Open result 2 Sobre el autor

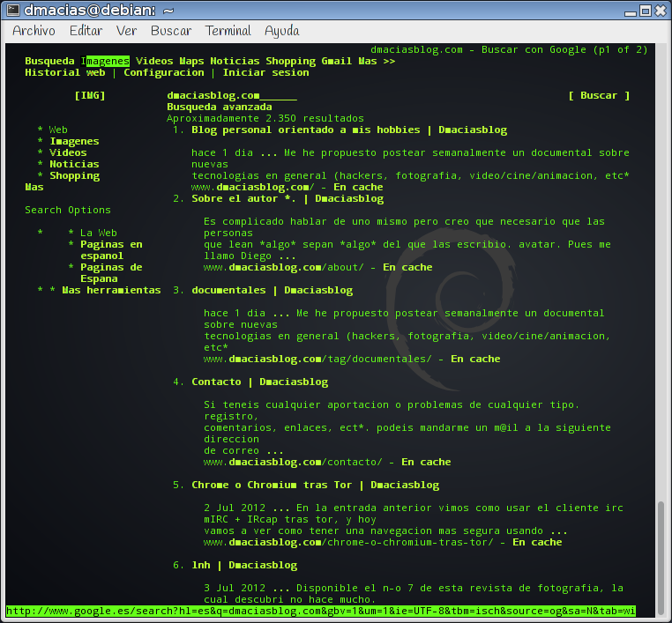pyautogui.click(x=287, y=198)
